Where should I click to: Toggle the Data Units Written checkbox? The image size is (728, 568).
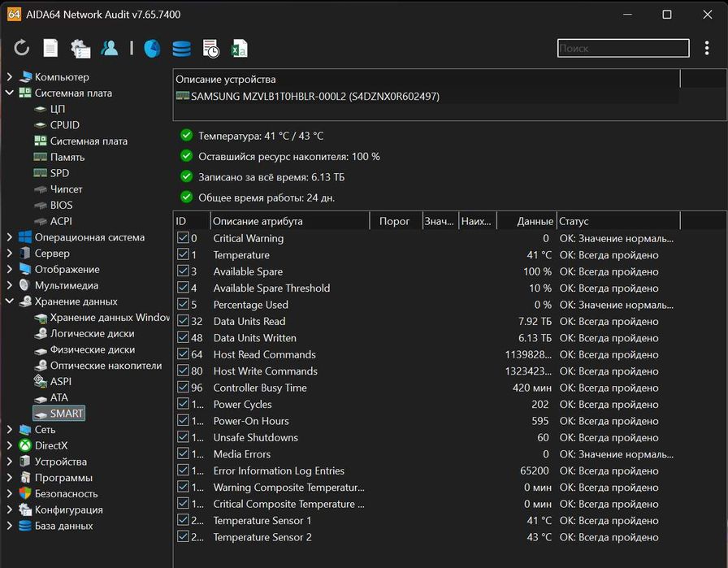(x=183, y=338)
